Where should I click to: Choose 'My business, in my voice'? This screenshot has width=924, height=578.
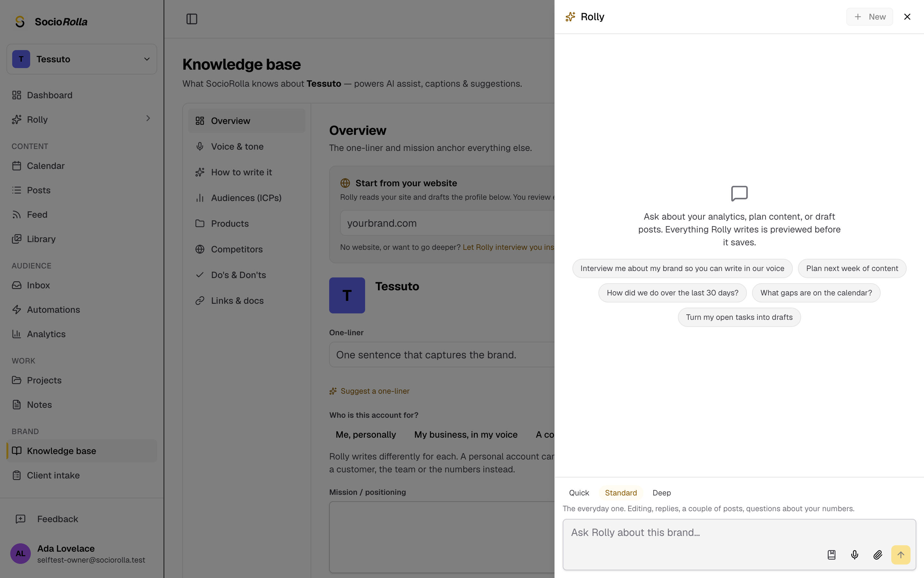point(466,435)
